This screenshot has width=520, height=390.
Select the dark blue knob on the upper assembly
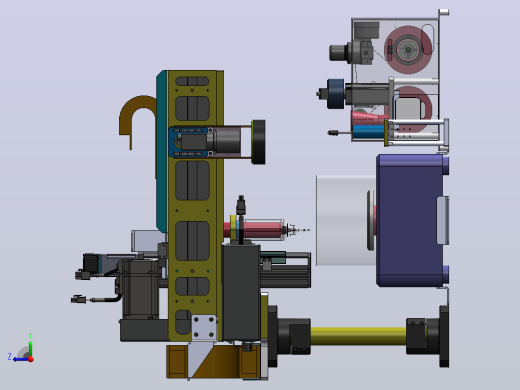pyautogui.click(x=335, y=94)
